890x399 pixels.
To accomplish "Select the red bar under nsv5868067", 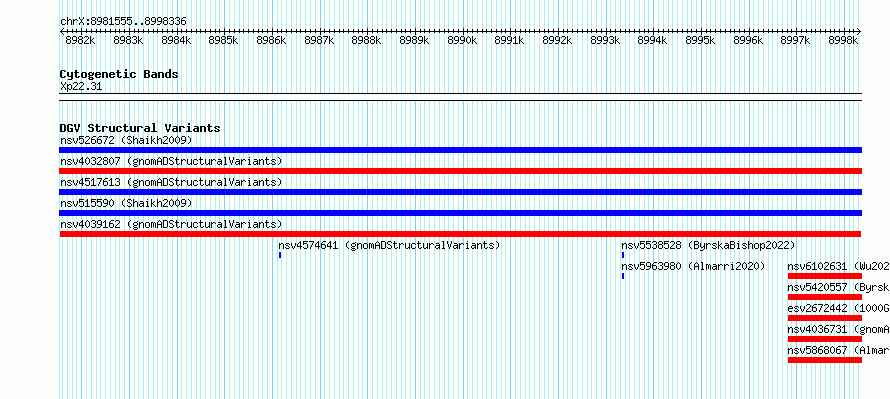I will 825,360.
